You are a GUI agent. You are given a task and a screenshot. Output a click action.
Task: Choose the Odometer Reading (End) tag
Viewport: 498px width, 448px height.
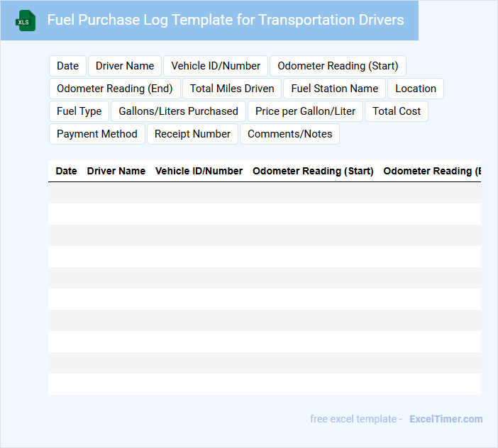click(x=115, y=89)
